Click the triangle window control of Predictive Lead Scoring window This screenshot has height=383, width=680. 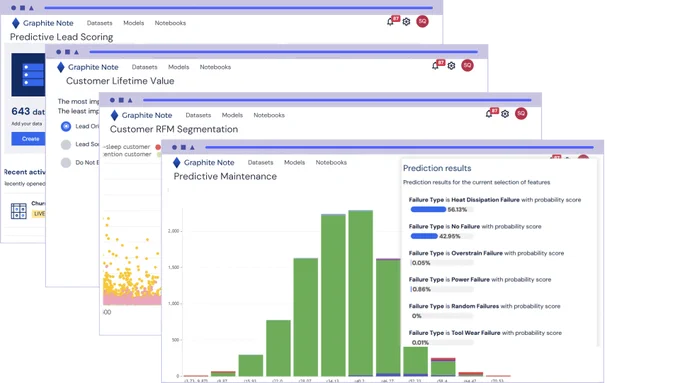[x=31, y=8]
